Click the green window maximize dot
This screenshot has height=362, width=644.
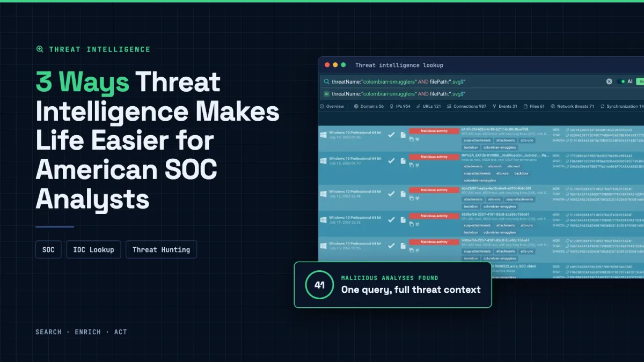[343, 65]
